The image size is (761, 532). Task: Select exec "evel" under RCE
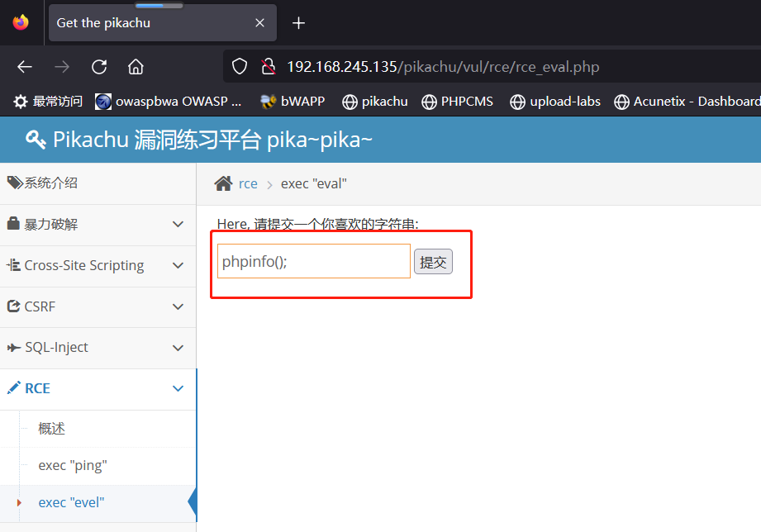(x=71, y=503)
